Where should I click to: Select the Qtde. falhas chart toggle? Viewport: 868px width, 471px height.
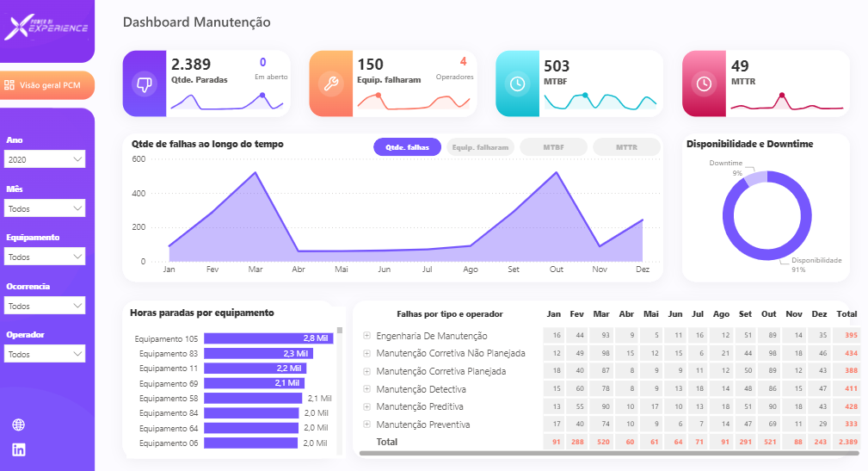pos(407,147)
